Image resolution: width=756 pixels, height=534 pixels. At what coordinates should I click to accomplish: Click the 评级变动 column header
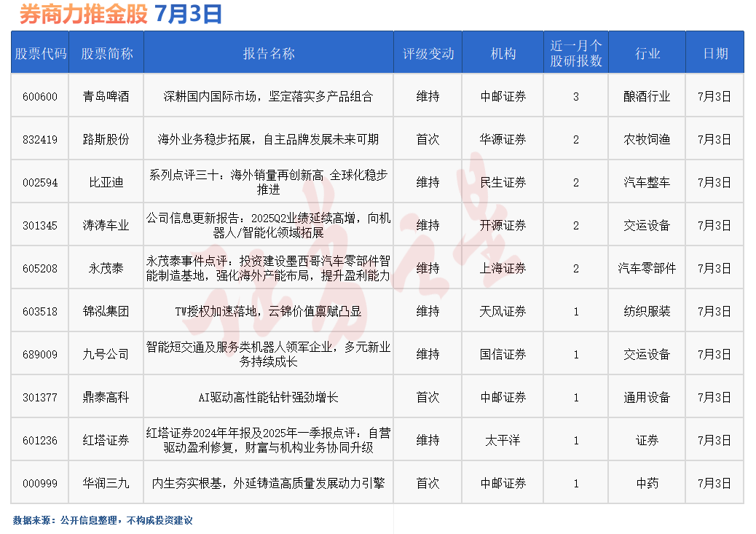point(428,53)
